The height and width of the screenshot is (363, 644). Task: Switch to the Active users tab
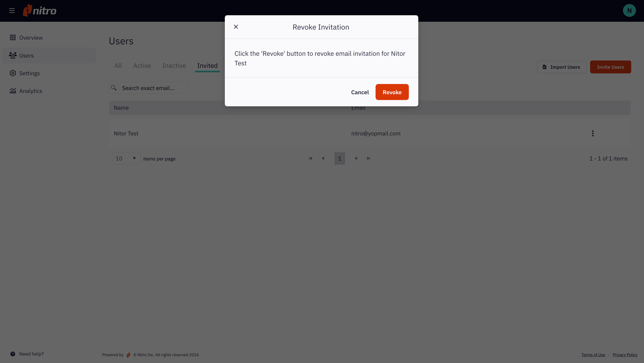[x=142, y=66]
